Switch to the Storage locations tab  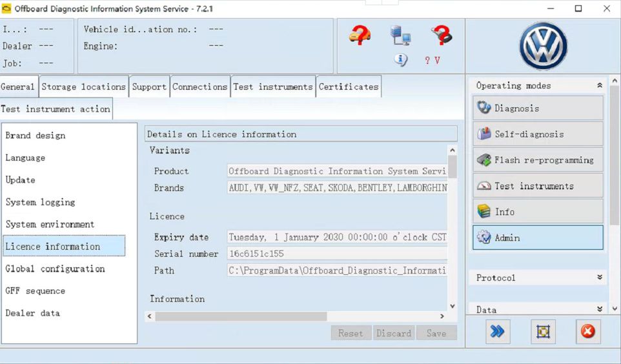pos(84,86)
